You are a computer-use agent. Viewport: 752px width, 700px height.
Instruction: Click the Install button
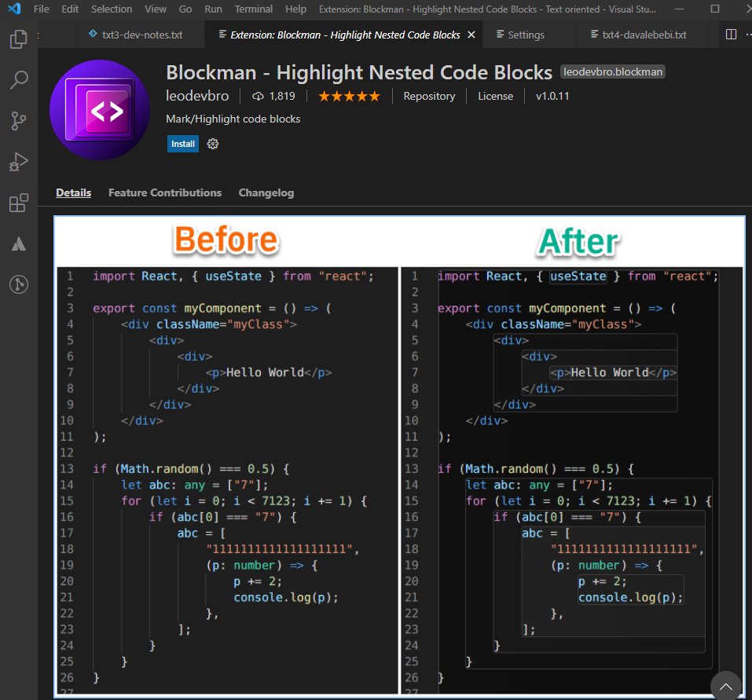[183, 144]
